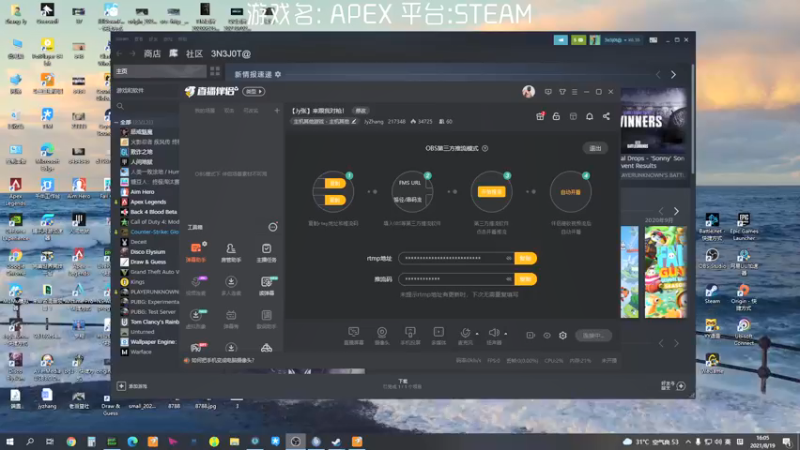Viewport: 800px width, 450px height.
Task: Copy the stream key with yellow button
Action: click(x=526, y=279)
